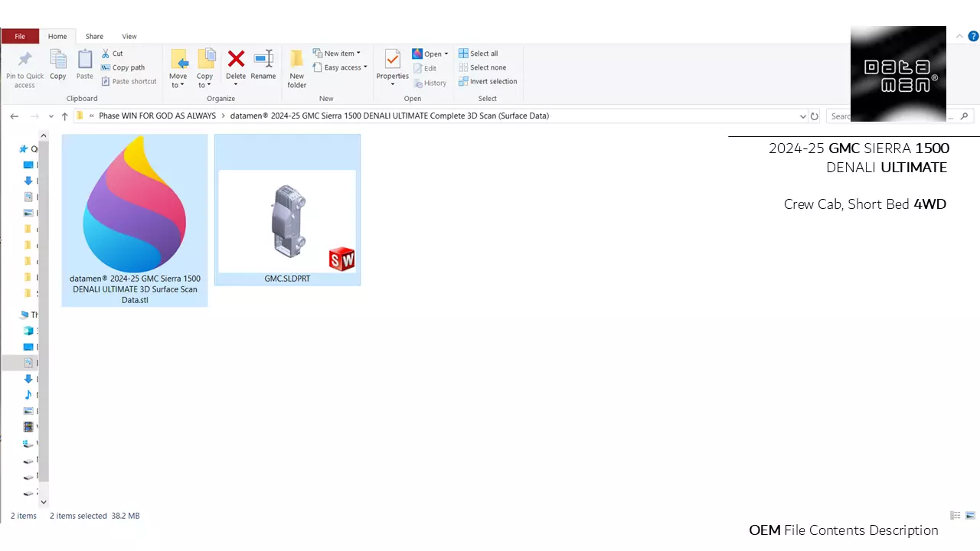
Task: Switch to large thumbnails view in status bar
Action: coord(970,516)
